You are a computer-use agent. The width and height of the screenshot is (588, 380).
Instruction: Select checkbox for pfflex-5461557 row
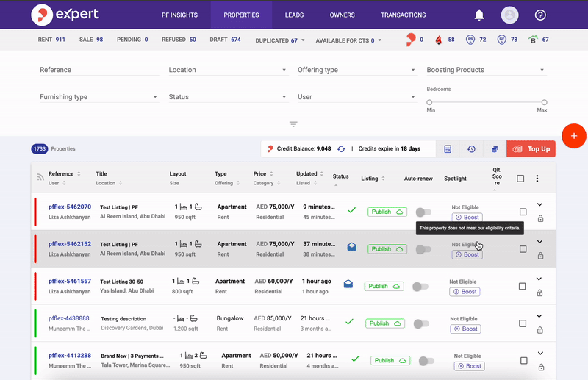[x=522, y=286]
